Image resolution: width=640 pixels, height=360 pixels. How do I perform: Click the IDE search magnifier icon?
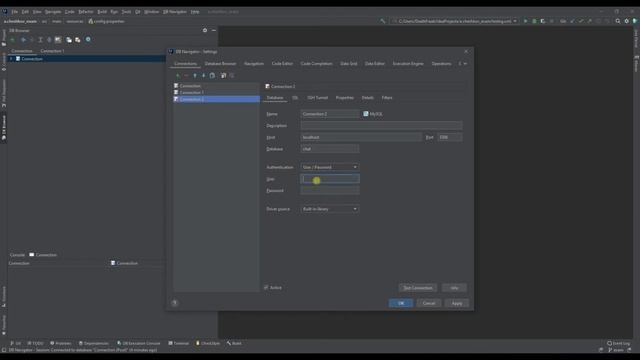coord(618,21)
